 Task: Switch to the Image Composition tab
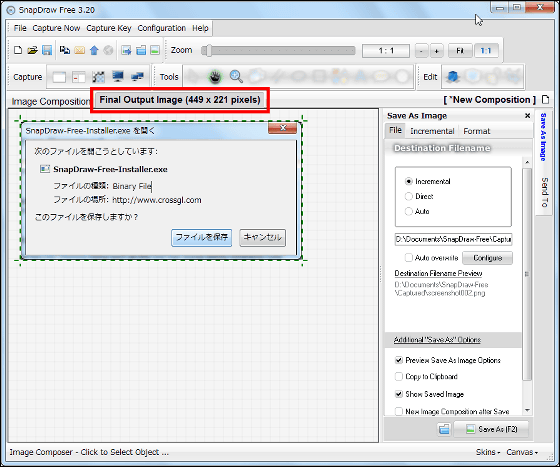[x=51, y=101]
